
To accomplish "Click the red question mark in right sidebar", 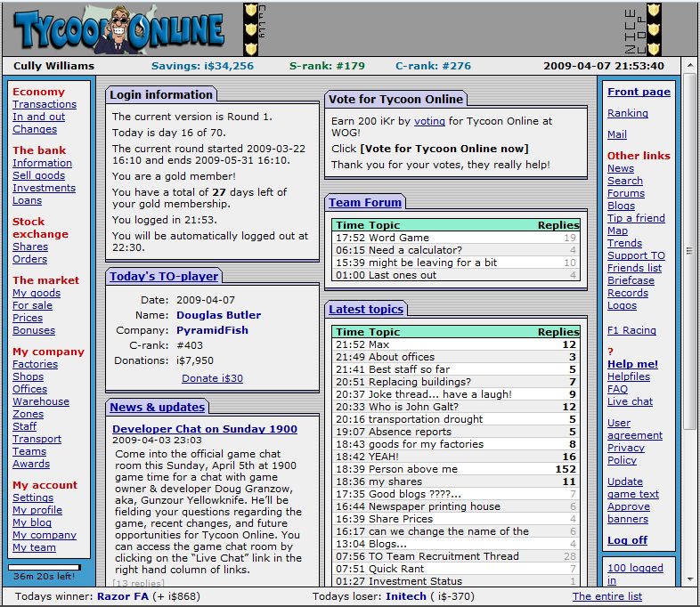I will [x=610, y=352].
